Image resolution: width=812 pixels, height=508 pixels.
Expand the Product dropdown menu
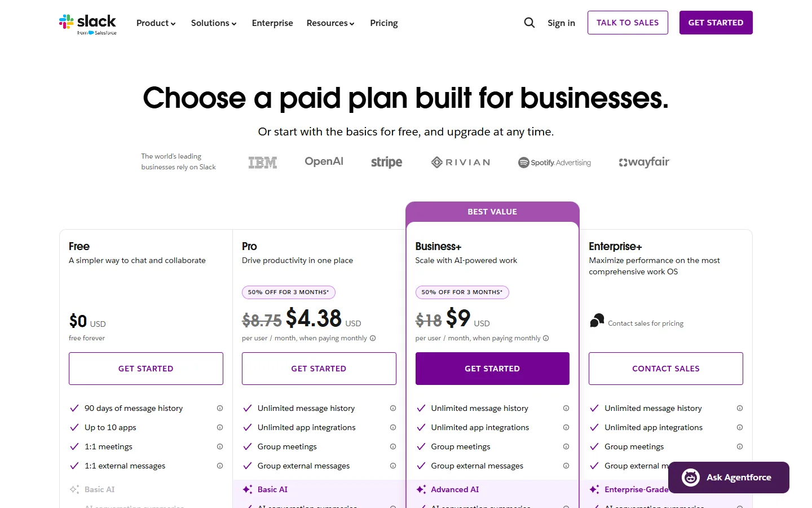point(156,23)
